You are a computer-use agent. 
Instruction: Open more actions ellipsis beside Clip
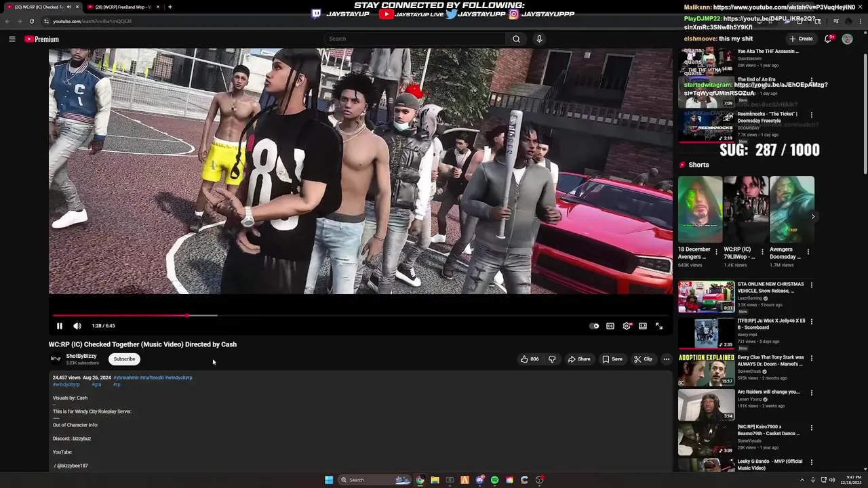(667, 359)
